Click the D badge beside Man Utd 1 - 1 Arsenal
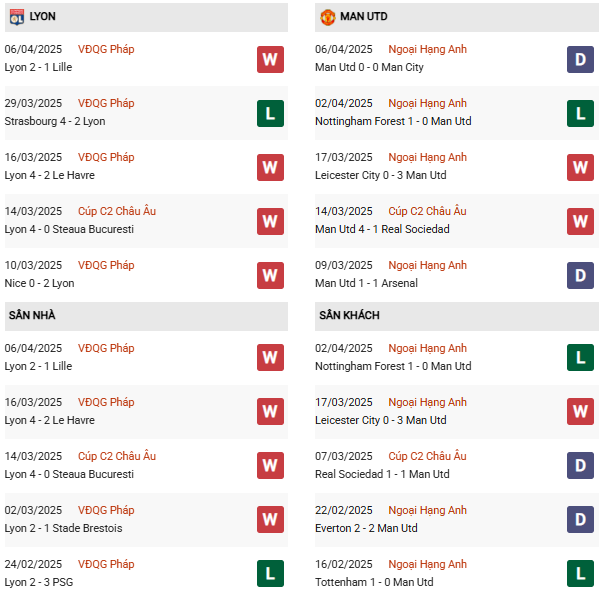Screen dimensions: 600x596 tap(581, 275)
